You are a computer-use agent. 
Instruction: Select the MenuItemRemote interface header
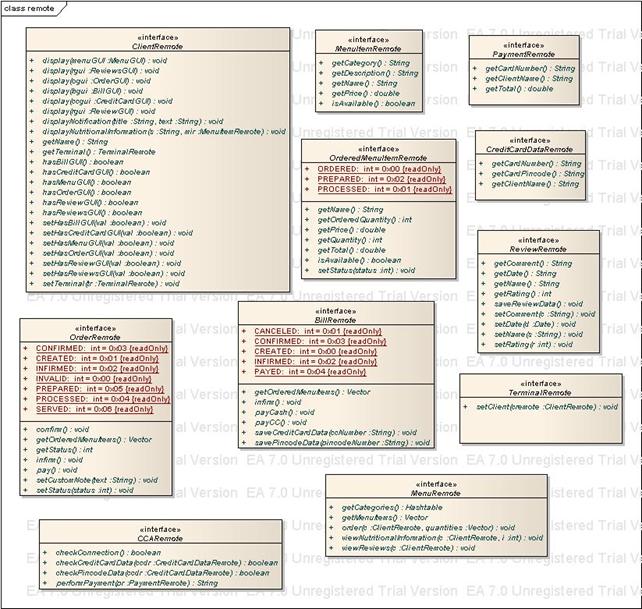(367, 48)
